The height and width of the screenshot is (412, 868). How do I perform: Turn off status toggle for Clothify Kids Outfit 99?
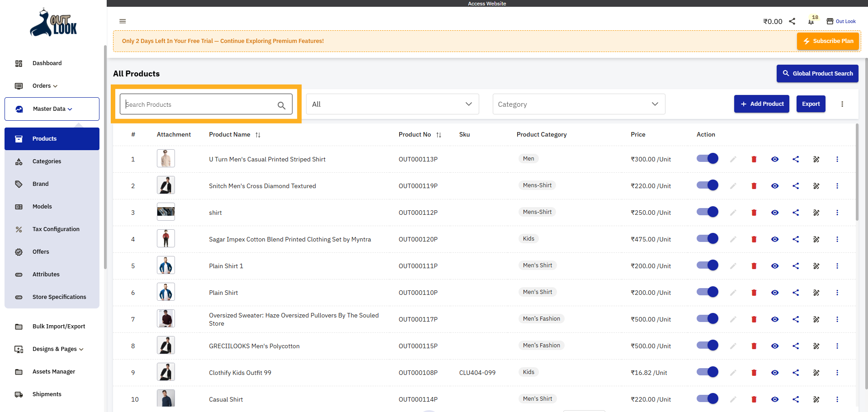(707, 372)
